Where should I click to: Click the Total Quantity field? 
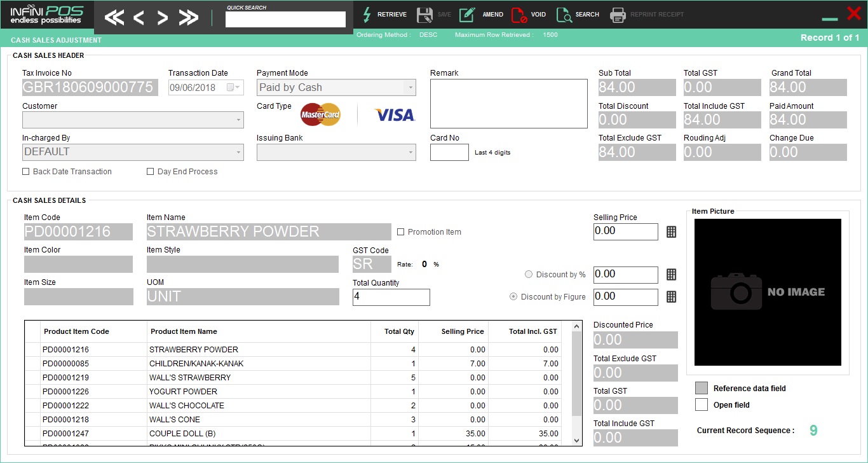coord(391,297)
